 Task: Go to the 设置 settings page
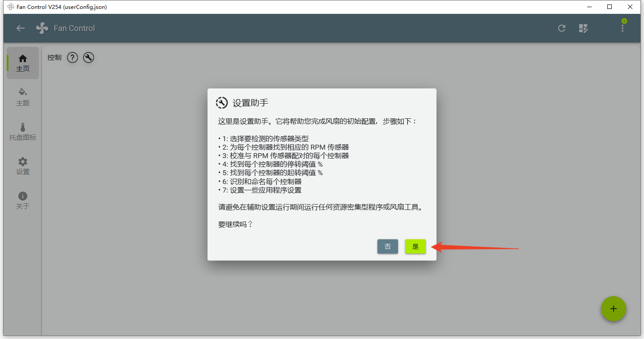click(x=23, y=166)
